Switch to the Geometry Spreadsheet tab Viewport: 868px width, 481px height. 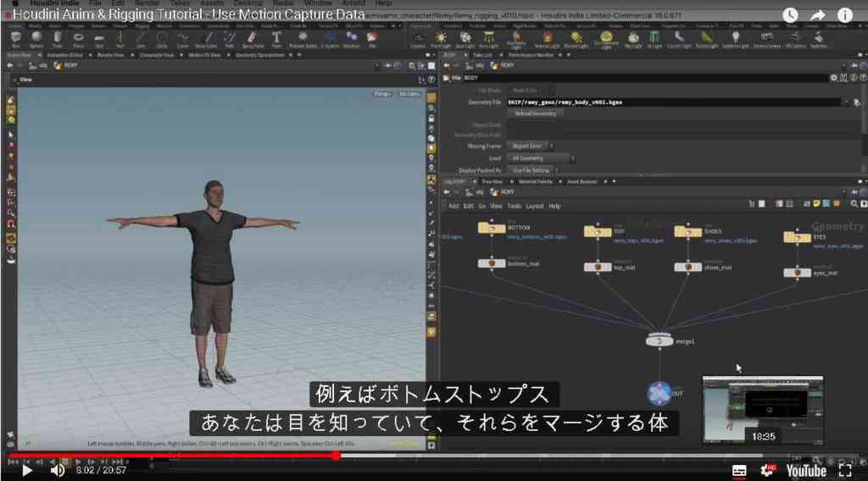click(259, 55)
